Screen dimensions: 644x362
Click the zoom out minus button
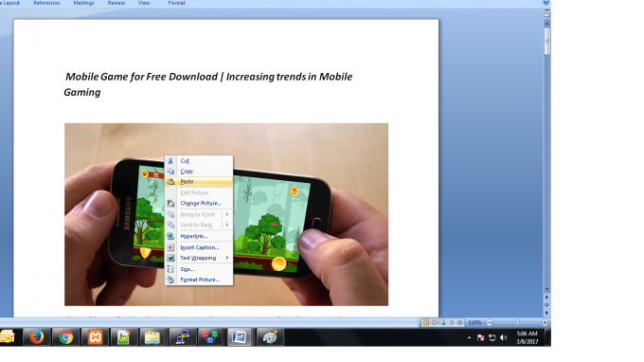tap(490, 322)
